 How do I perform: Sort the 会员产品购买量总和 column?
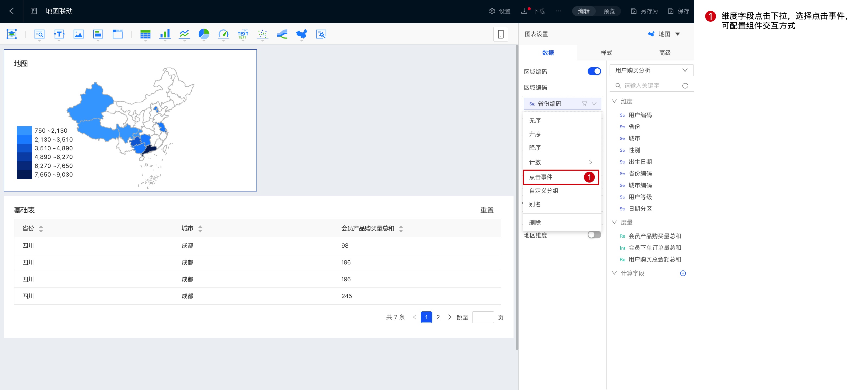click(x=401, y=229)
